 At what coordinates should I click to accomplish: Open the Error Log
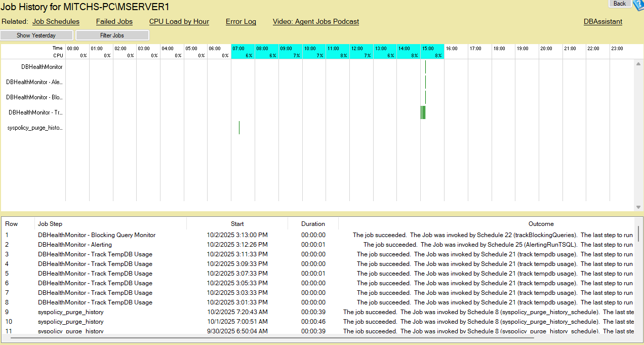click(240, 21)
